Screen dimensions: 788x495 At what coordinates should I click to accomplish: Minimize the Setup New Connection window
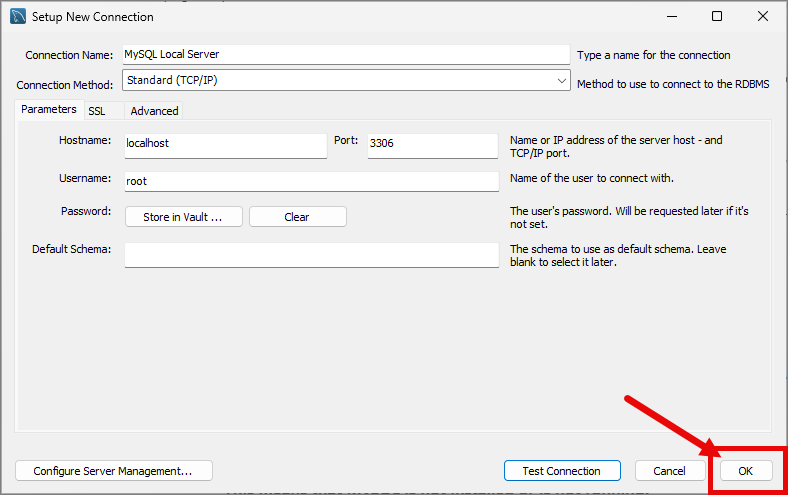672,17
